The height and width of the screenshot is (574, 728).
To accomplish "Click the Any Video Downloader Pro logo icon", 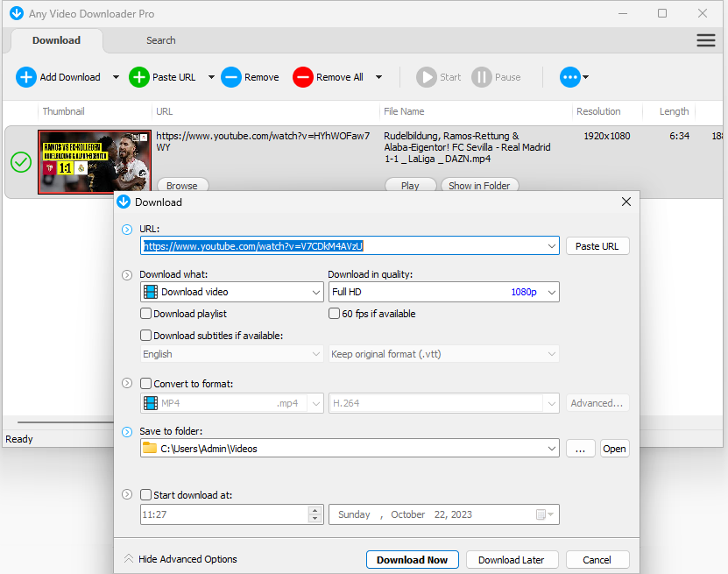I will [17, 13].
